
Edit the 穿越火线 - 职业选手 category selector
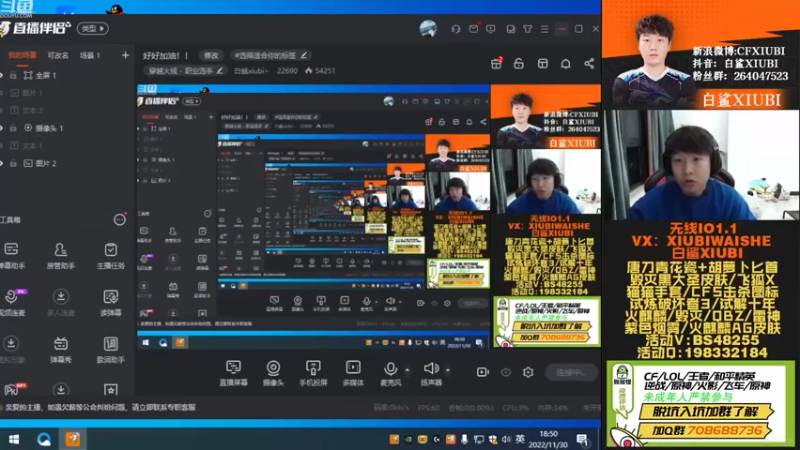185,70
